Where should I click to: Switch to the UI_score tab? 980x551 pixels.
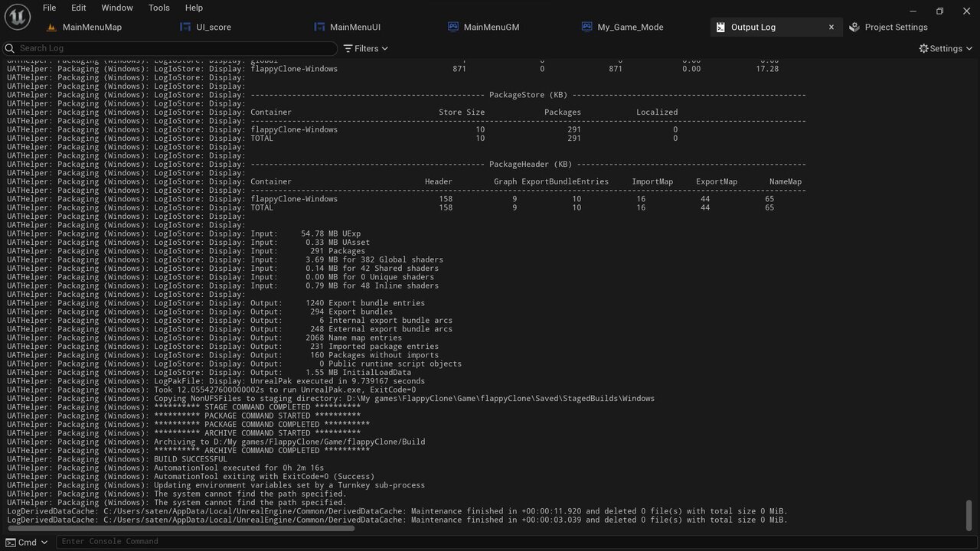[x=214, y=27]
